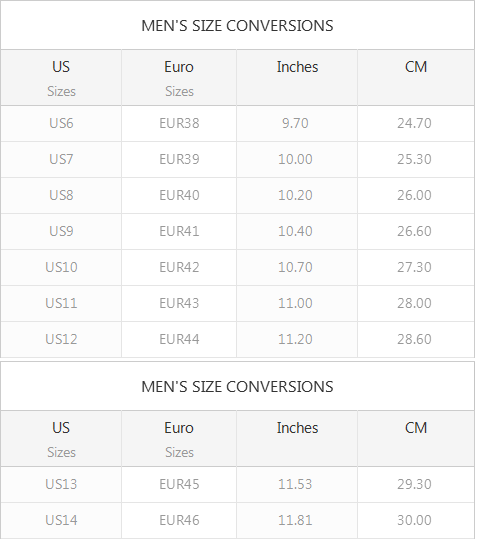Select the US10 row label
Viewport: 477px width, 541px height.
[x=61, y=267]
